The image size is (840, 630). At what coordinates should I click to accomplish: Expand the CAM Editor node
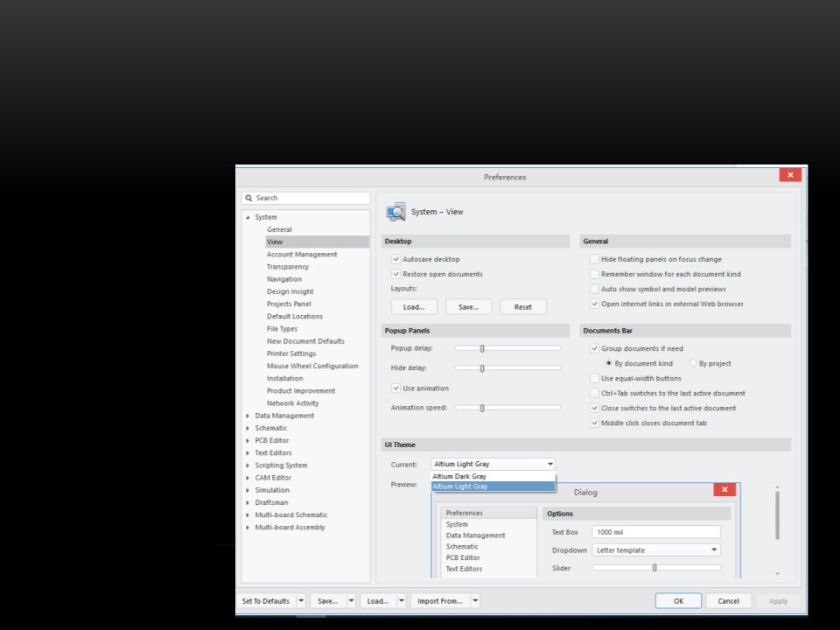248,478
